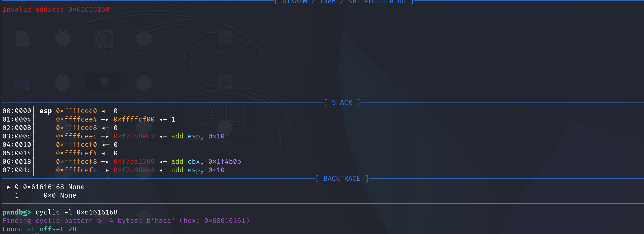This screenshot has width=644, height=234.
Task: Select the stack offset "04:0010"
Action: coord(17,145)
